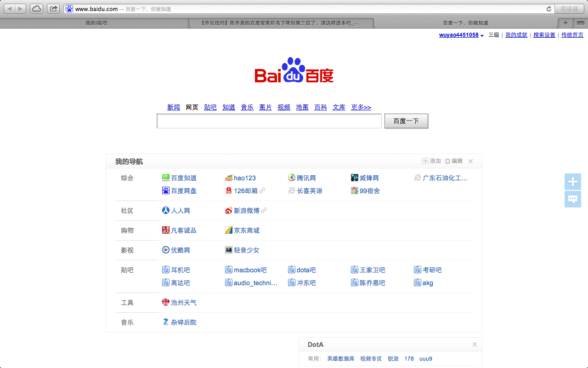The height and width of the screenshot is (368, 588).
Task: Click the 腾讯网 penguin icon
Action: (x=292, y=178)
